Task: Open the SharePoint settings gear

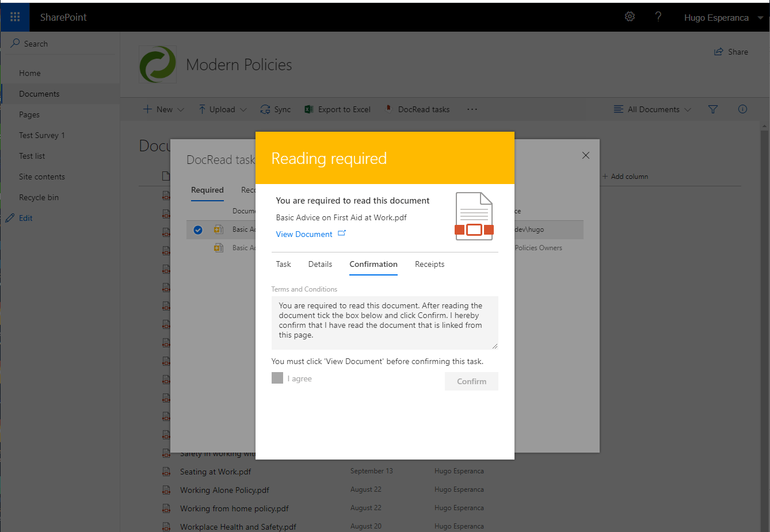Action: tap(630, 17)
